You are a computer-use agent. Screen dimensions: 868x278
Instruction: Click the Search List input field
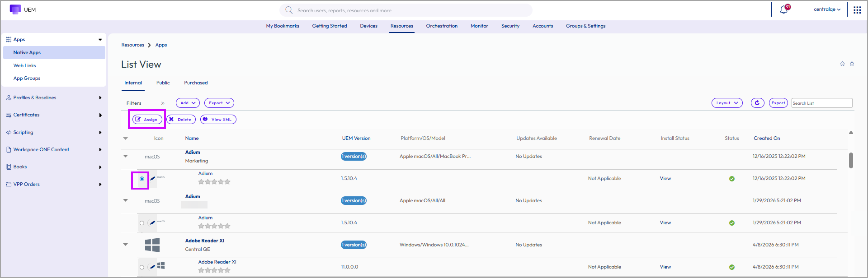[822, 103]
